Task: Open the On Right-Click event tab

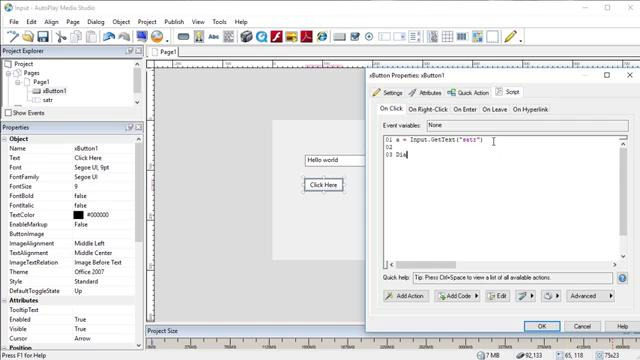Action: click(428, 109)
